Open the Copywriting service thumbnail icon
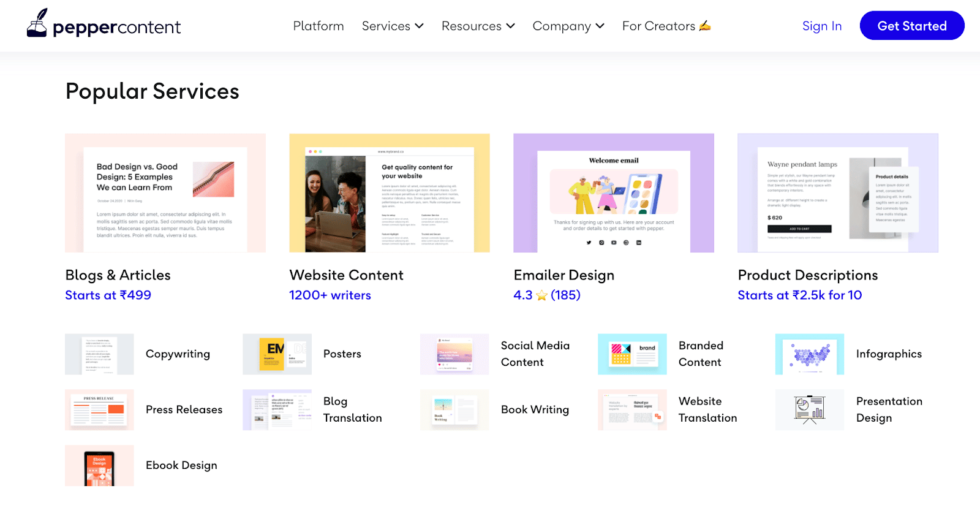Image resolution: width=980 pixels, height=513 pixels. coord(99,354)
